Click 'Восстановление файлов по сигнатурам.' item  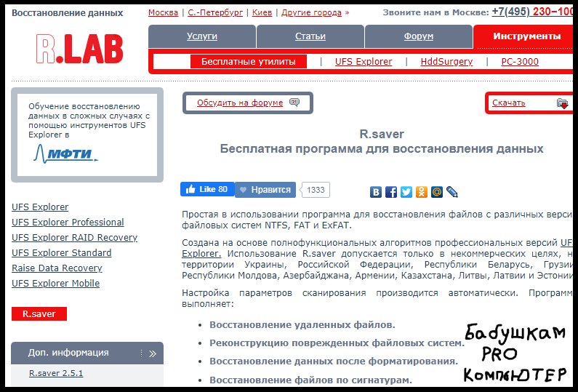click(310, 380)
